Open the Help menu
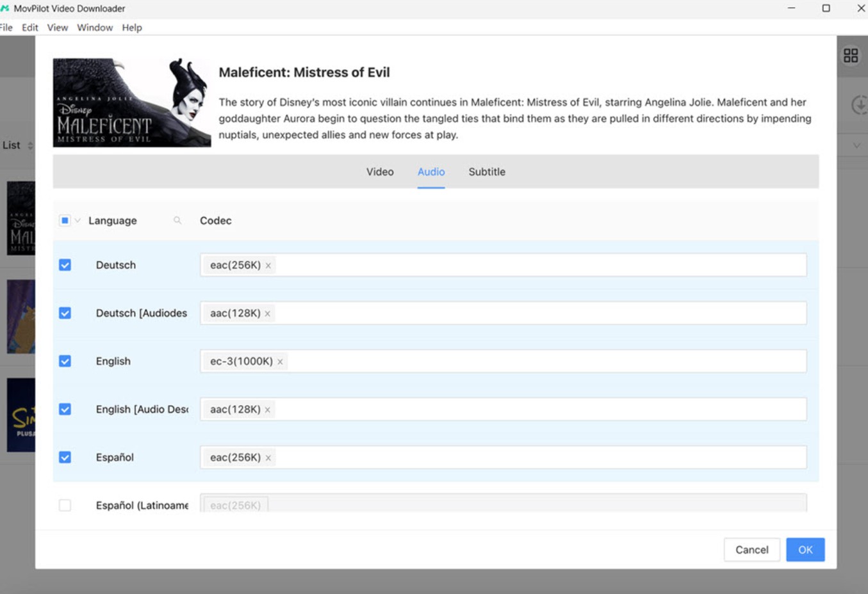 click(132, 28)
